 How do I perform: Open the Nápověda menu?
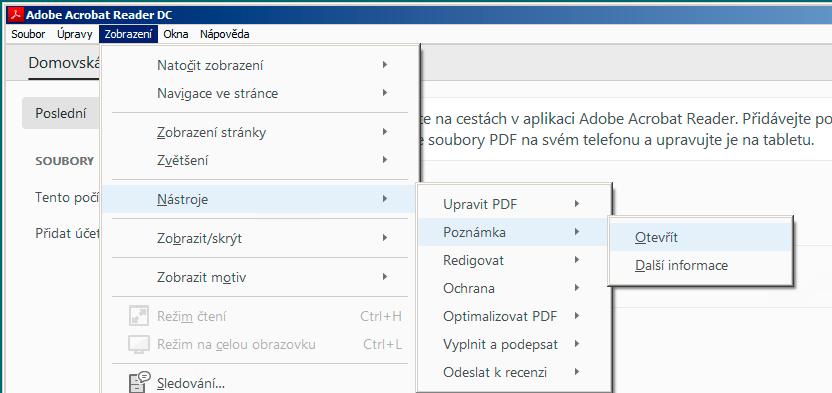coord(224,34)
